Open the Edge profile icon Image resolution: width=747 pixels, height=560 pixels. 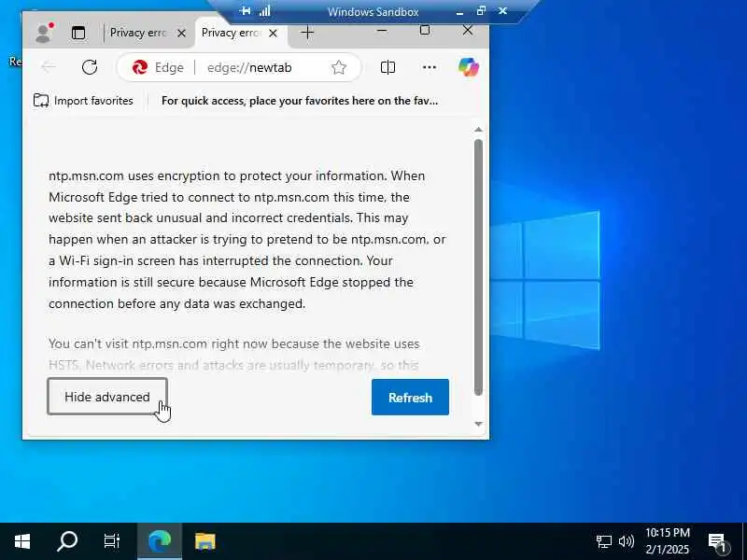pos(44,33)
